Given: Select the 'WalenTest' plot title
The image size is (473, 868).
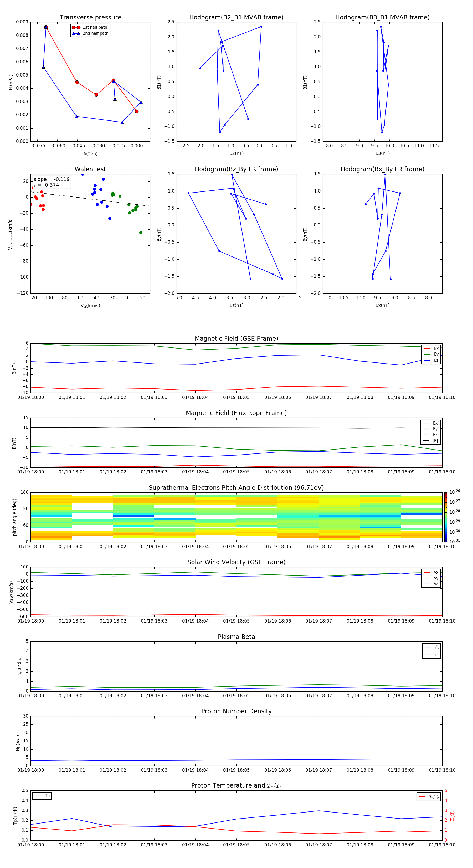Looking at the screenshot, I should point(90,169).
